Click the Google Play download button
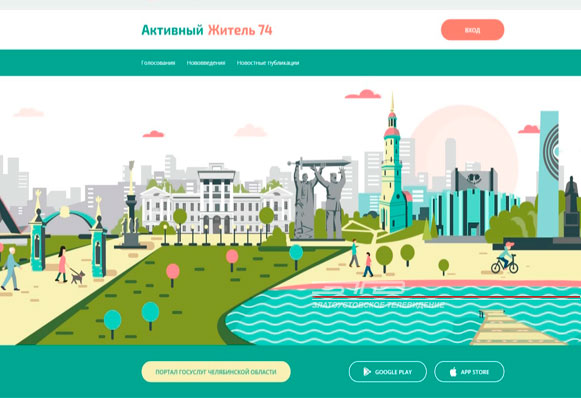This screenshot has height=398, width=581. [388, 372]
